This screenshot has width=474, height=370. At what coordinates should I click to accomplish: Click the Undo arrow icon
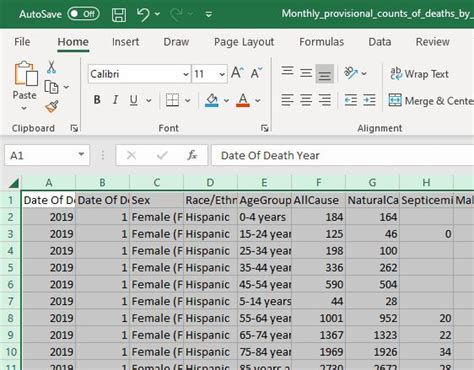tap(143, 14)
